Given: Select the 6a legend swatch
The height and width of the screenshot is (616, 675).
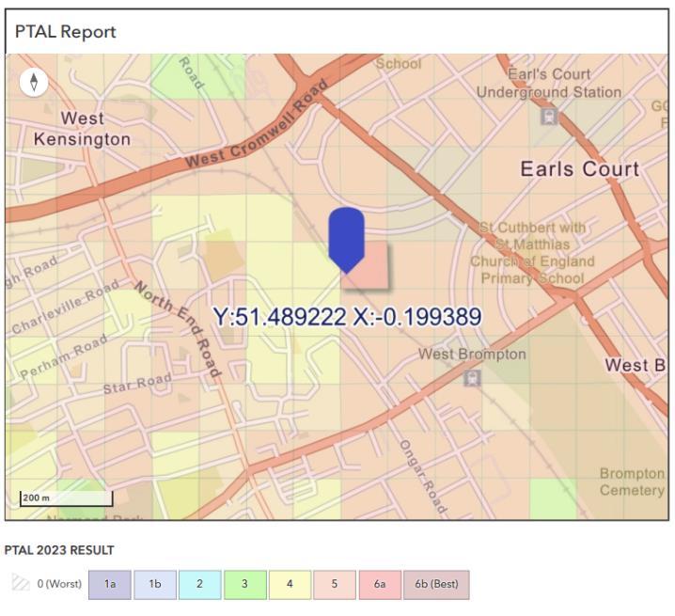Looking at the screenshot, I should 380,585.
